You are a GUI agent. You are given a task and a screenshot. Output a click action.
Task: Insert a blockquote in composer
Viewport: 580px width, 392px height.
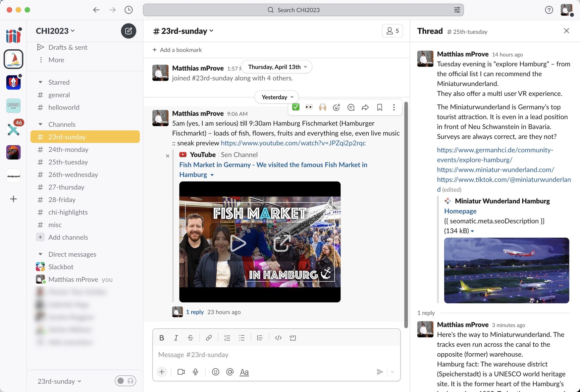(x=260, y=338)
